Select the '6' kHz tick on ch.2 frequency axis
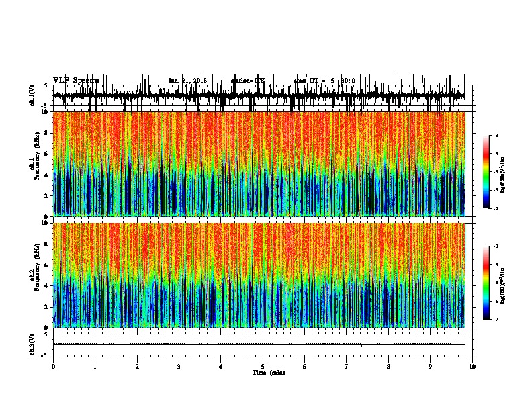This screenshot has height=411, width=532. 46,265
